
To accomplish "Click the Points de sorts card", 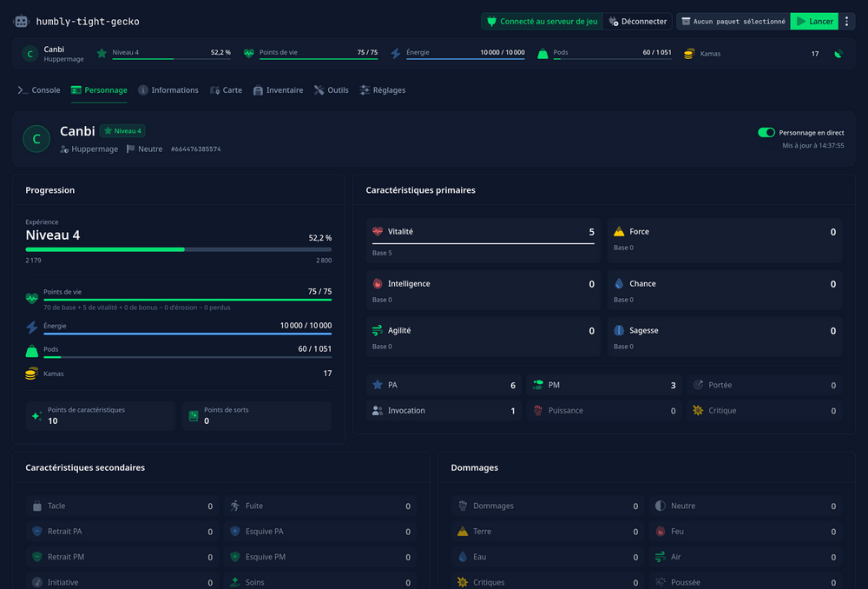I will pyautogui.click(x=257, y=415).
